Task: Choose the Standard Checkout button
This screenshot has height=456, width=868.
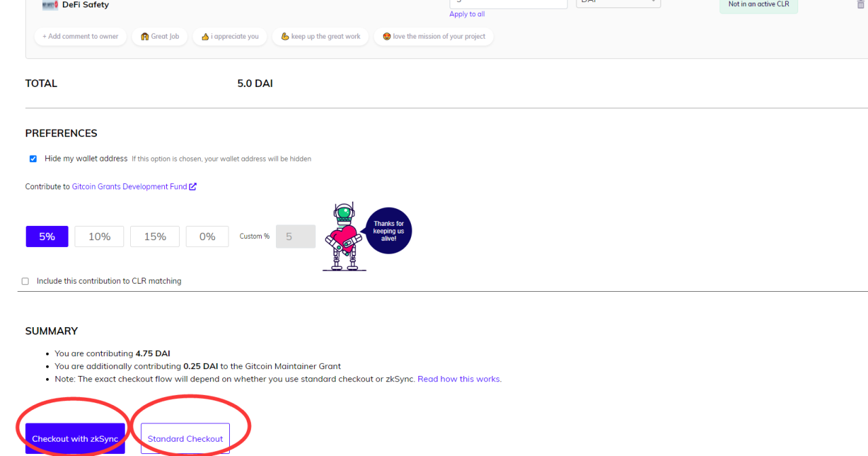Action: coord(185,438)
